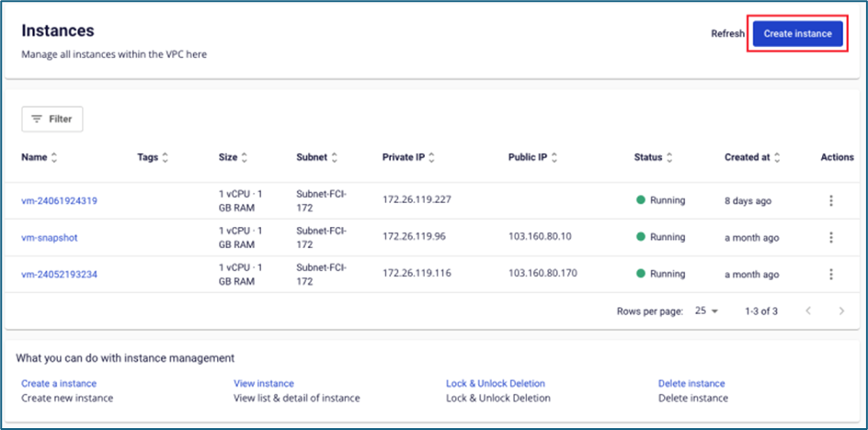868x430 pixels.
Task: Open the Lock & Unlock Deletion help link
Action: coord(495,383)
